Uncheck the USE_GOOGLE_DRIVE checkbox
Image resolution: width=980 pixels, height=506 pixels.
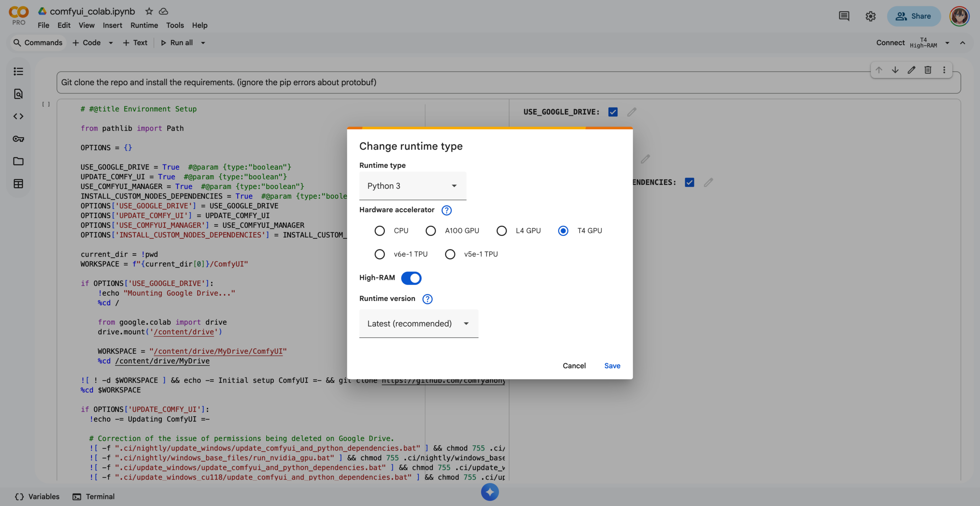click(612, 112)
